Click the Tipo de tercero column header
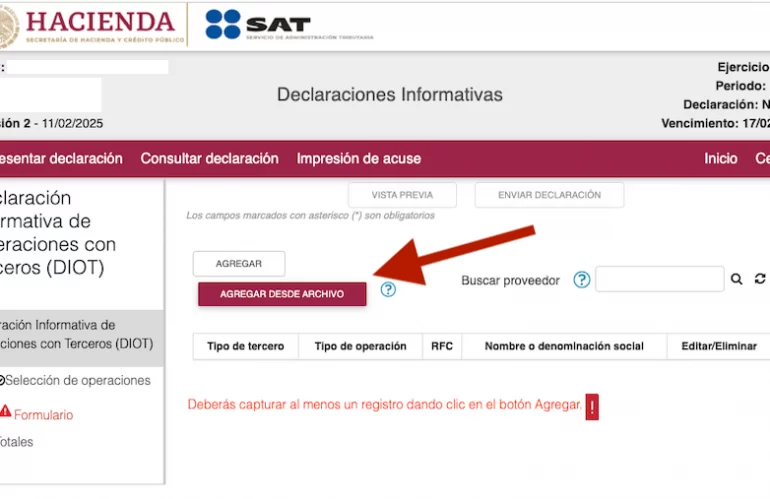770x499 pixels. (x=246, y=346)
